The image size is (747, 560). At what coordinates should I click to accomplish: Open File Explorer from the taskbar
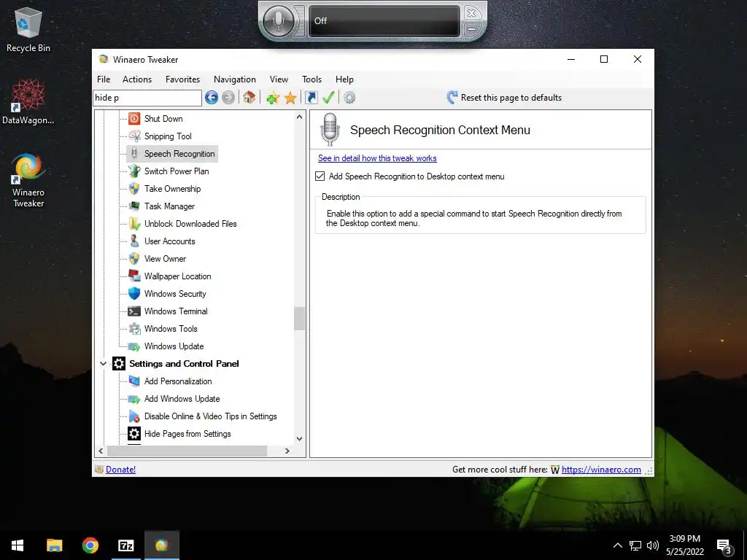point(54,545)
